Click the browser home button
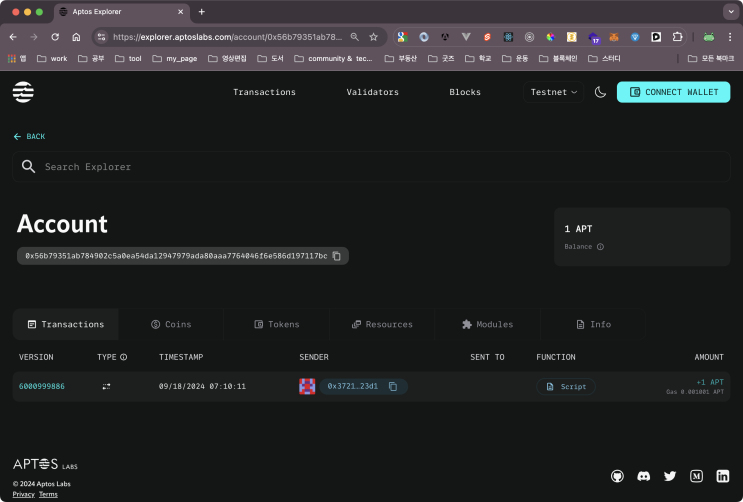 pos(76,37)
